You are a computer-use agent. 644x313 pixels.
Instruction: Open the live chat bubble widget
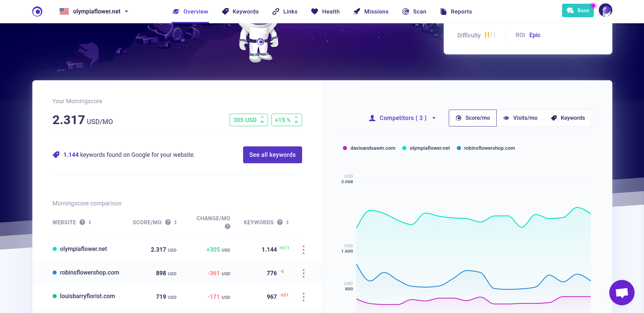621,292
